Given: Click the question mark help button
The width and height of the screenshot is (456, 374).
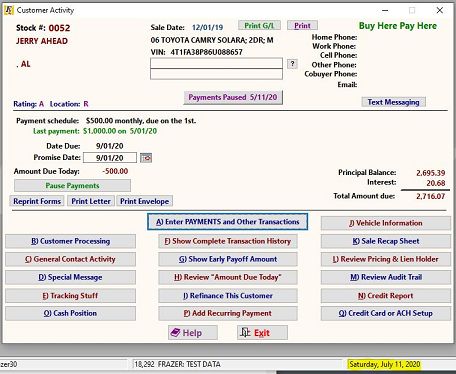Looking at the screenshot, I should [292, 64].
